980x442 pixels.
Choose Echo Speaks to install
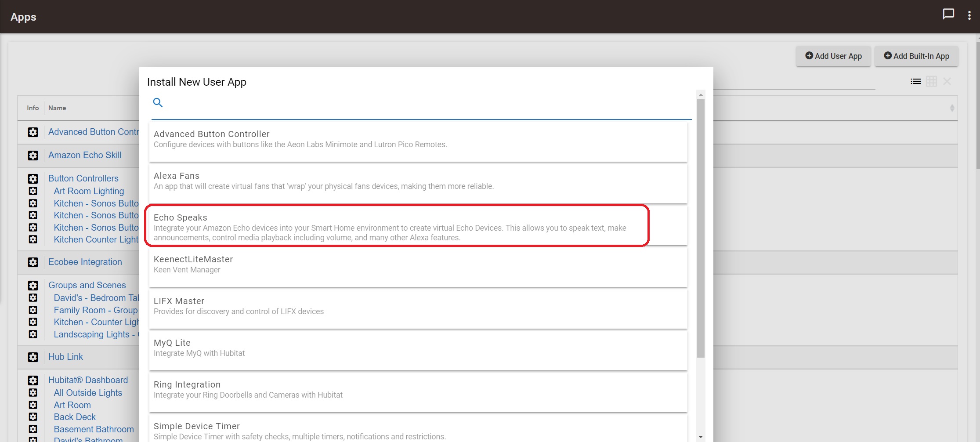(418, 225)
